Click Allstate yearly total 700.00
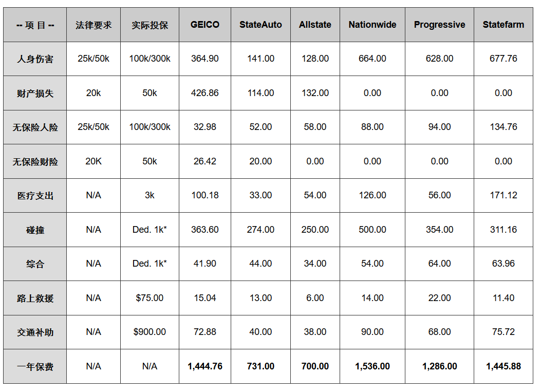 tap(315, 366)
